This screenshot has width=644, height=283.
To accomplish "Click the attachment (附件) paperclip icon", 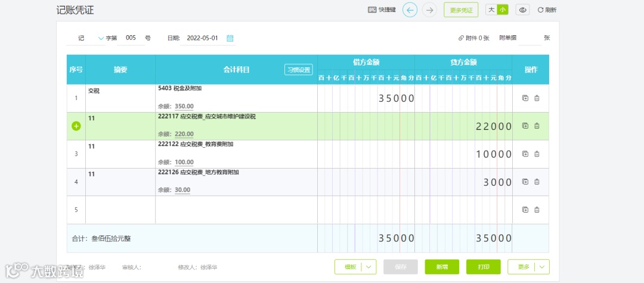I will tap(461, 38).
